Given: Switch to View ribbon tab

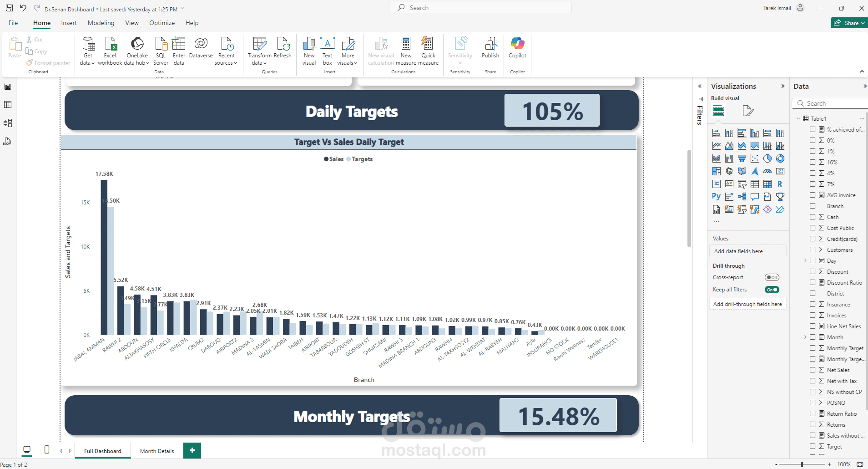Looking at the screenshot, I should (132, 23).
